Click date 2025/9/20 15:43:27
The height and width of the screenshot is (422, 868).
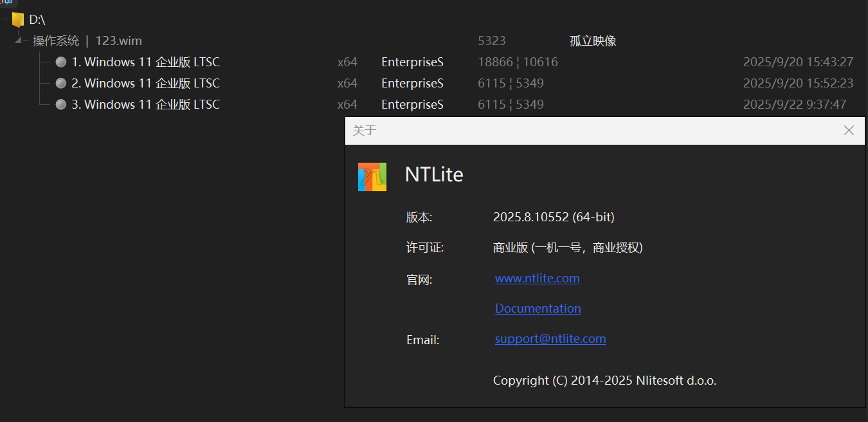[799, 62]
